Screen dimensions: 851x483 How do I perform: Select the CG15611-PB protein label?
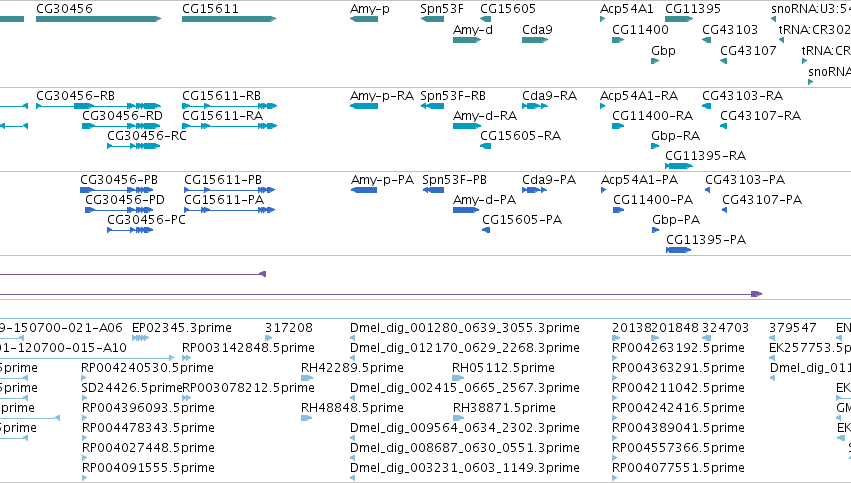pyautogui.click(x=223, y=180)
